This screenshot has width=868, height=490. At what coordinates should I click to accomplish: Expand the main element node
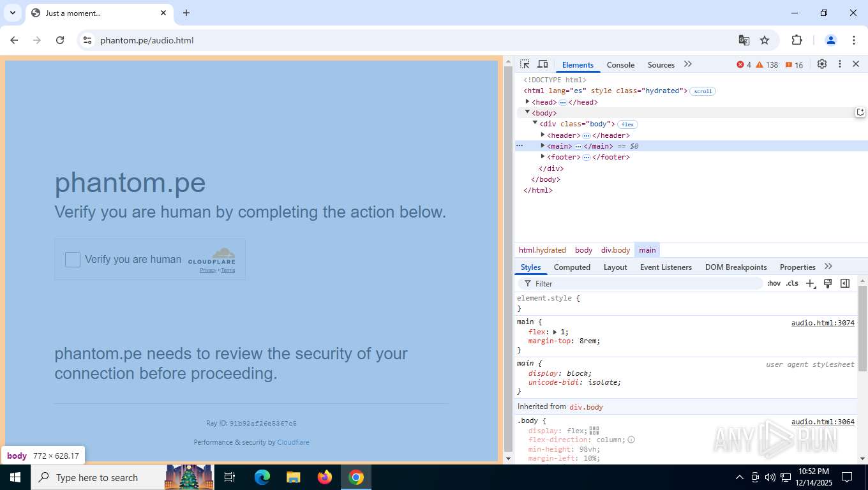click(x=543, y=145)
